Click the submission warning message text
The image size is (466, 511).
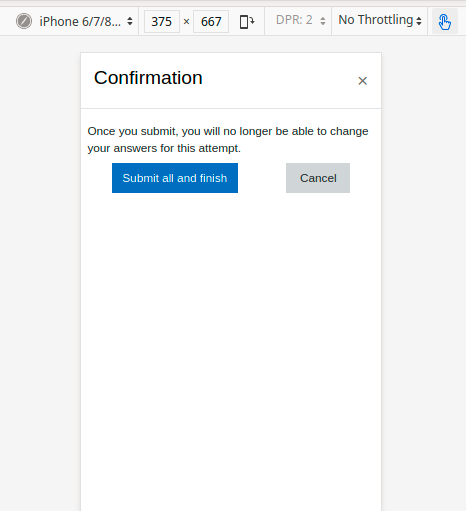tap(228, 140)
